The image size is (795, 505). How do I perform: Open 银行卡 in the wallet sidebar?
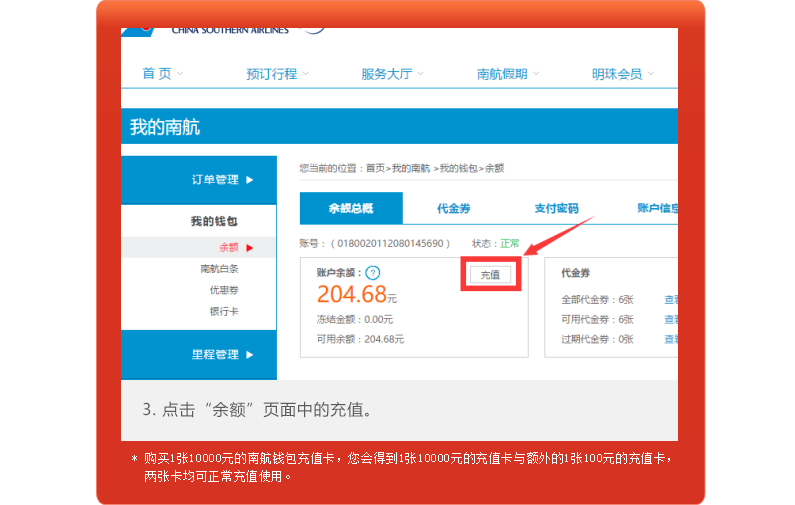(224, 311)
